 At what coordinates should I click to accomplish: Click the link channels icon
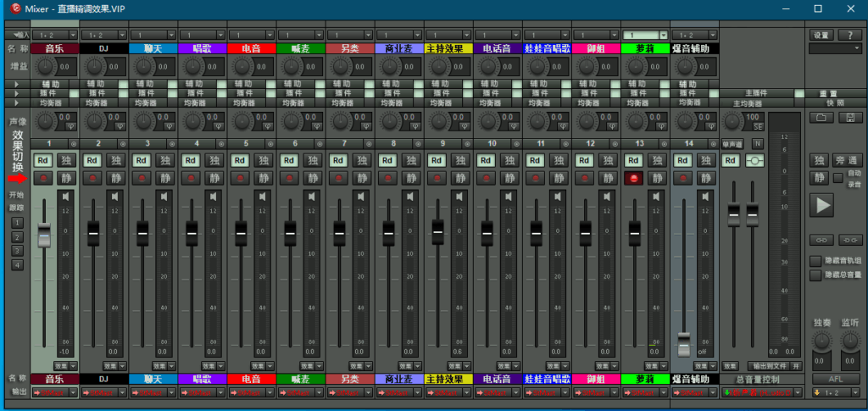(821, 240)
